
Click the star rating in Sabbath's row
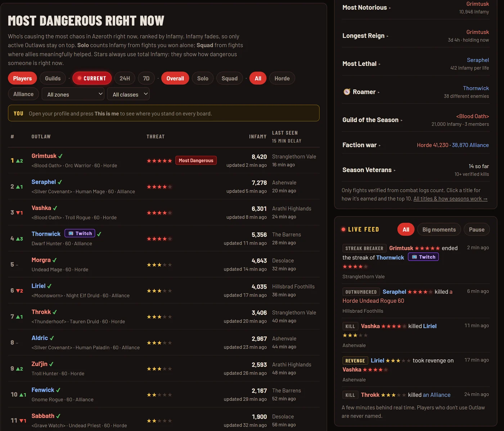point(159,421)
